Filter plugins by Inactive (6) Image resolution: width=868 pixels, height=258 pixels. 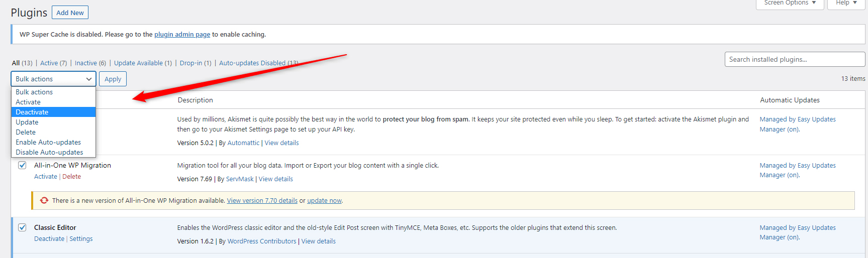[x=90, y=63]
